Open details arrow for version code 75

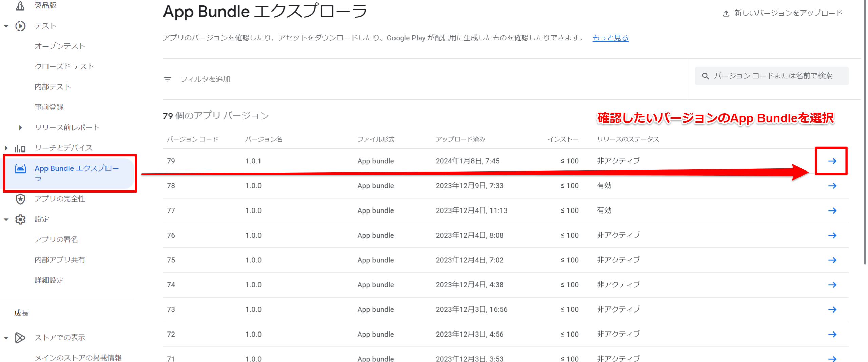832,260
